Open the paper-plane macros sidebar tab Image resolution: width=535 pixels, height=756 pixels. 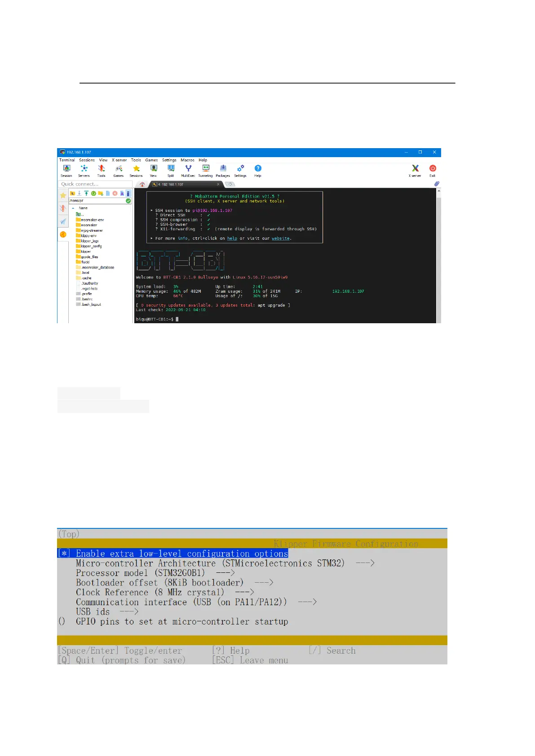(x=63, y=221)
